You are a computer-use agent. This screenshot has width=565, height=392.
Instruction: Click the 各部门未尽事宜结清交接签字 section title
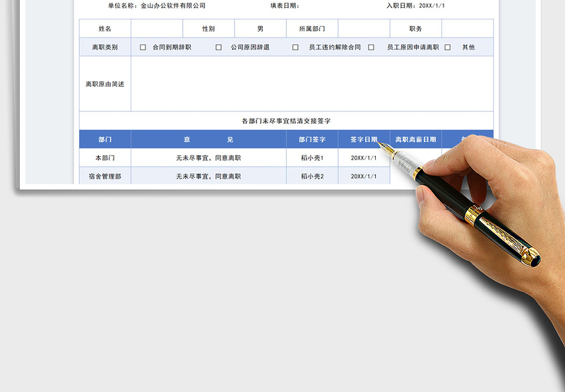point(286,121)
